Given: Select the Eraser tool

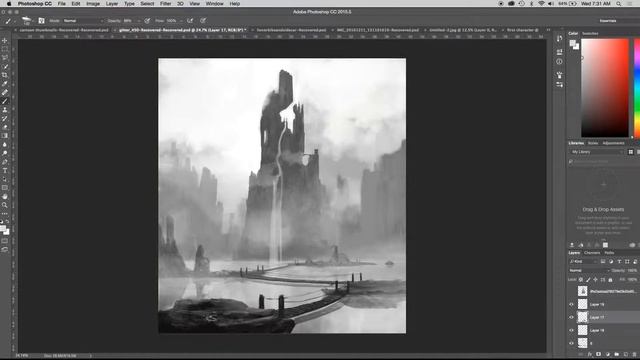Looking at the screenshot, I should point(5,127).
